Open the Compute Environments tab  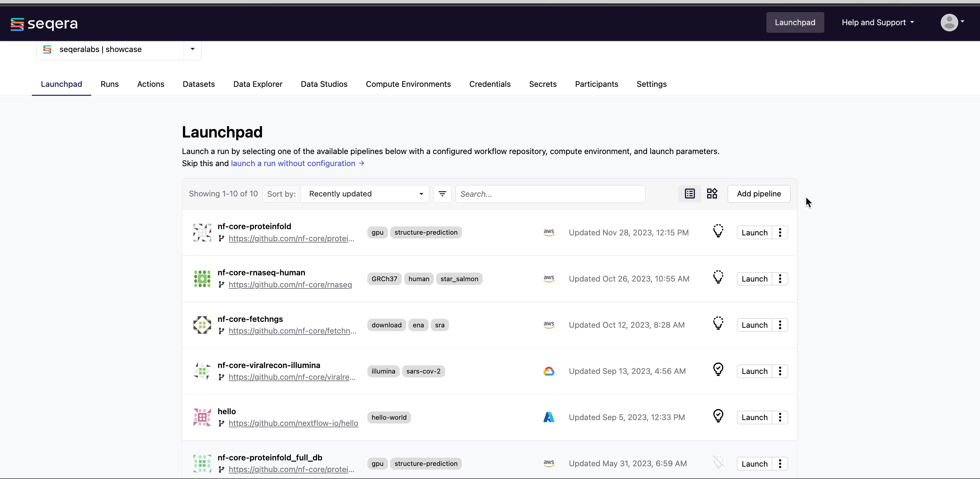click(x=408, y=84)
